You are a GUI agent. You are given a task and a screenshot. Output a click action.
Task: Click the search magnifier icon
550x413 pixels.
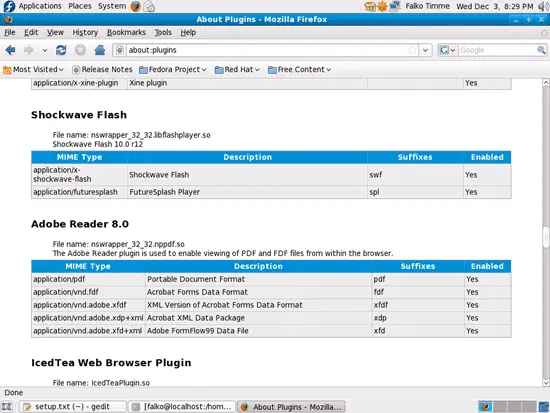tap(541, 50)
